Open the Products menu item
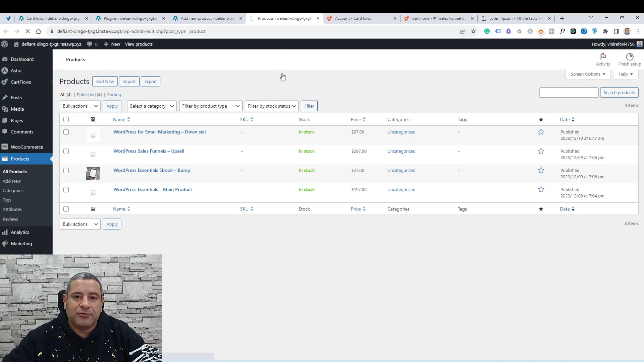 [20, 158]
